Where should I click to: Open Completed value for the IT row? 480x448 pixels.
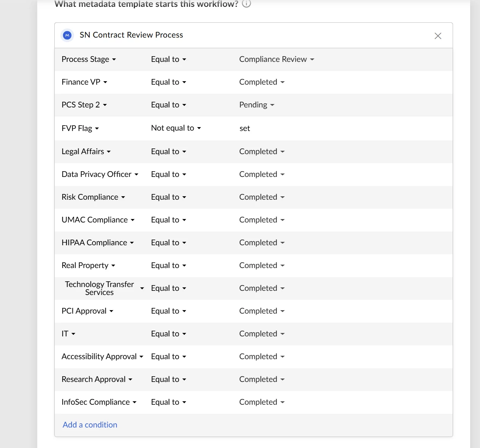[x=262, y=334]
